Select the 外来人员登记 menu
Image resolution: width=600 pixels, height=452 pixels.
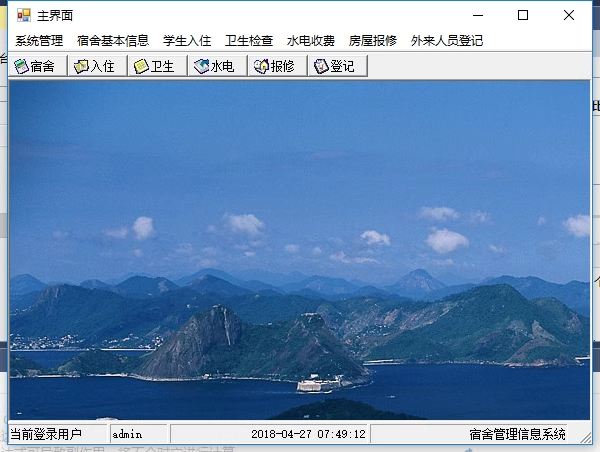tap(447, 41)
